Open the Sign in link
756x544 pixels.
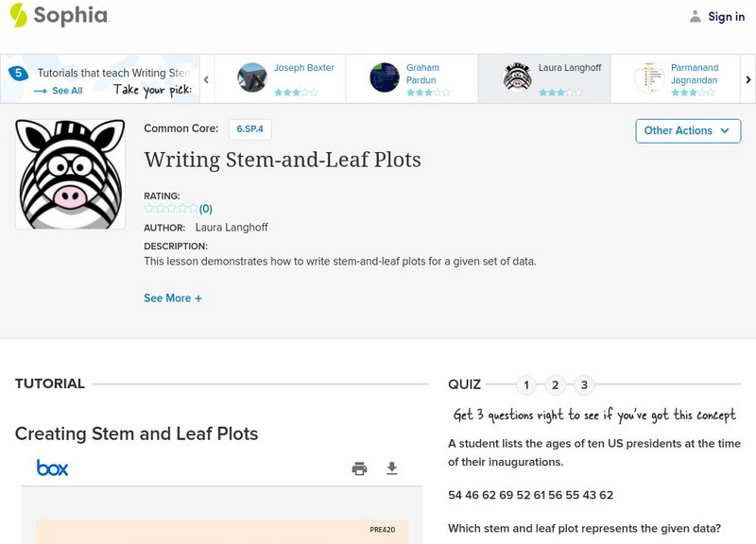coord(726,16)
